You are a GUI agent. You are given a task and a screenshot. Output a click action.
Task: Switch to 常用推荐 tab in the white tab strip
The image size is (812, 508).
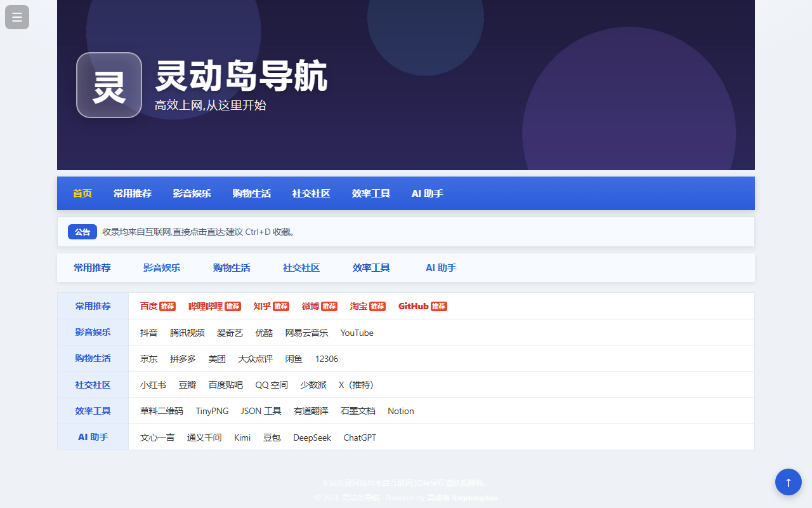point(92,268)
